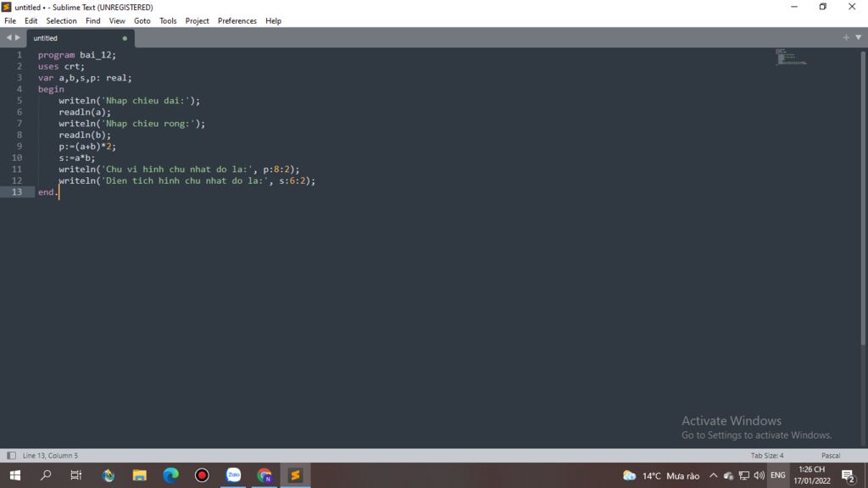The height and width of the screenshot is (488, 868).
Task: Toggle the side bar panel switcher icon
Action: point(11,455)
